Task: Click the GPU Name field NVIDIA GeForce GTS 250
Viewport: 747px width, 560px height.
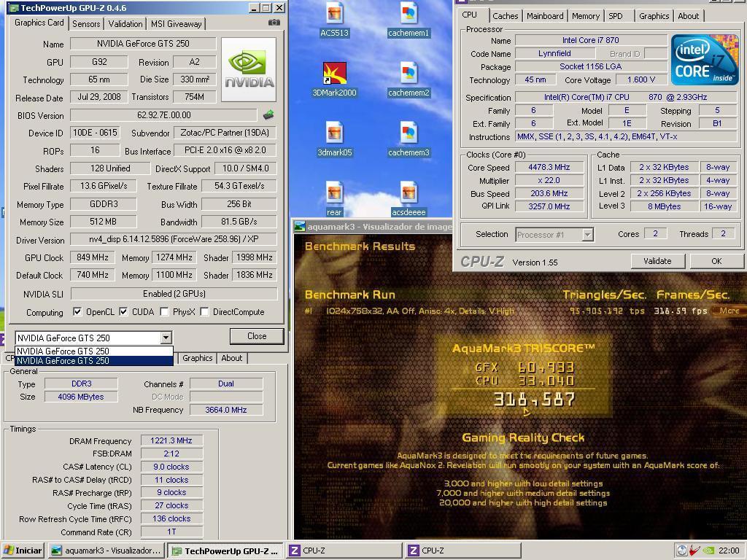Action: (x=143, y=44)
